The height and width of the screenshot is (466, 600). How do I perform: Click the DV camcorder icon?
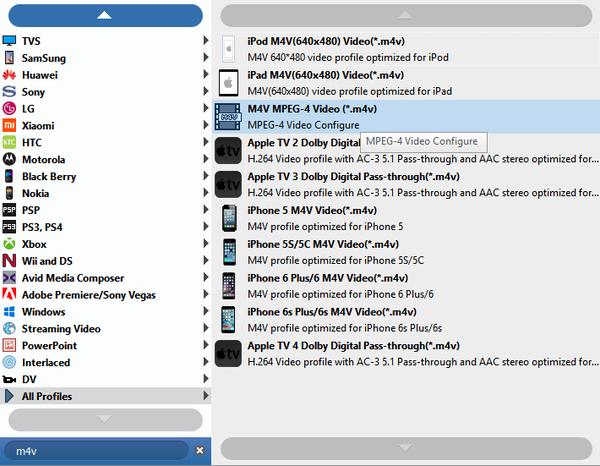click(9, 379)
